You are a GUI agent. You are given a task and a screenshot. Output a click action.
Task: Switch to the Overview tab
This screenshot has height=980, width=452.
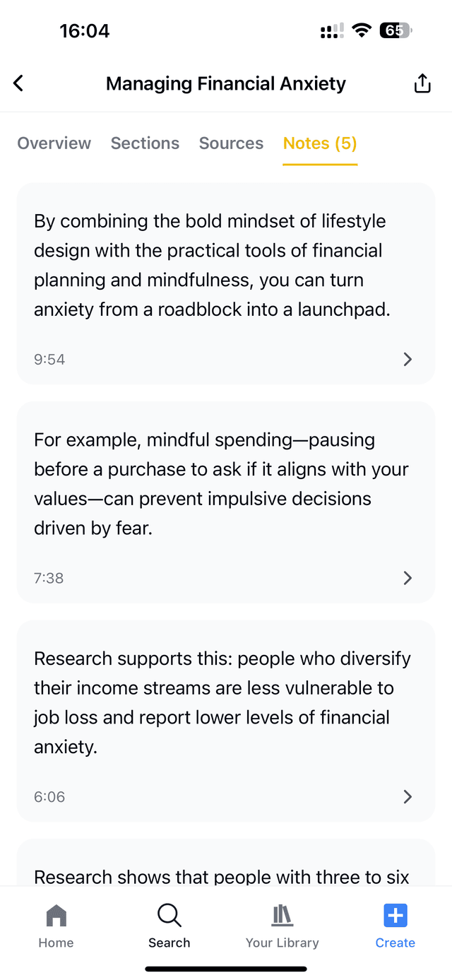[54, 143]
